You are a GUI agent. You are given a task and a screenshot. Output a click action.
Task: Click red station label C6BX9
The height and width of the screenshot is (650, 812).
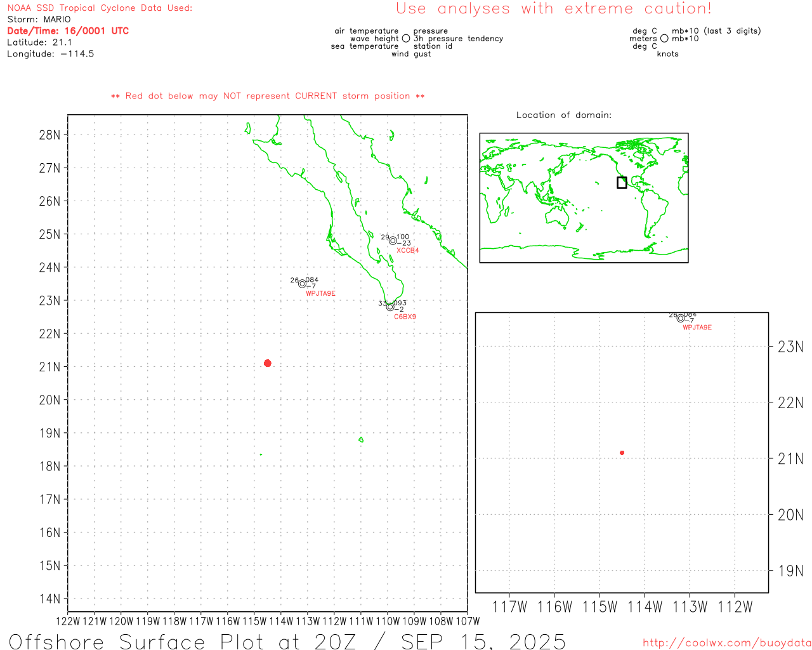coord(405,316)
